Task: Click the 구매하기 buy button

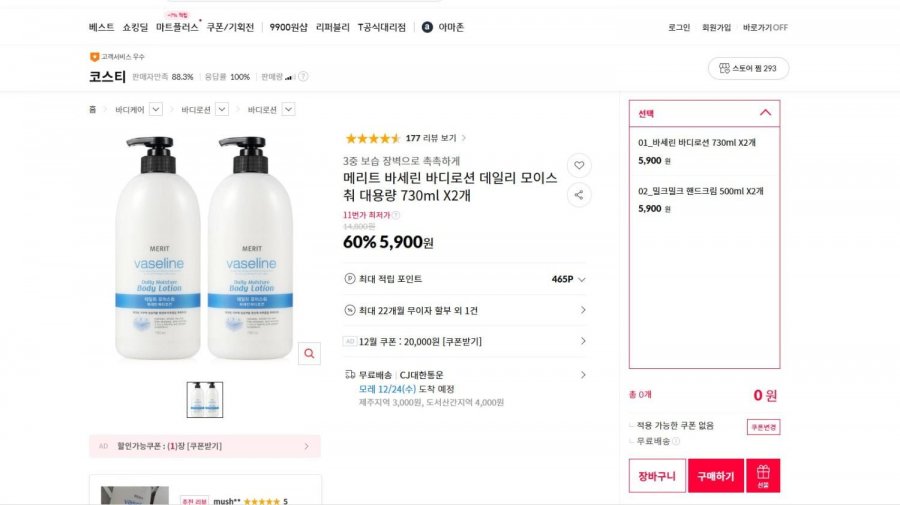Action: [715, 476]
